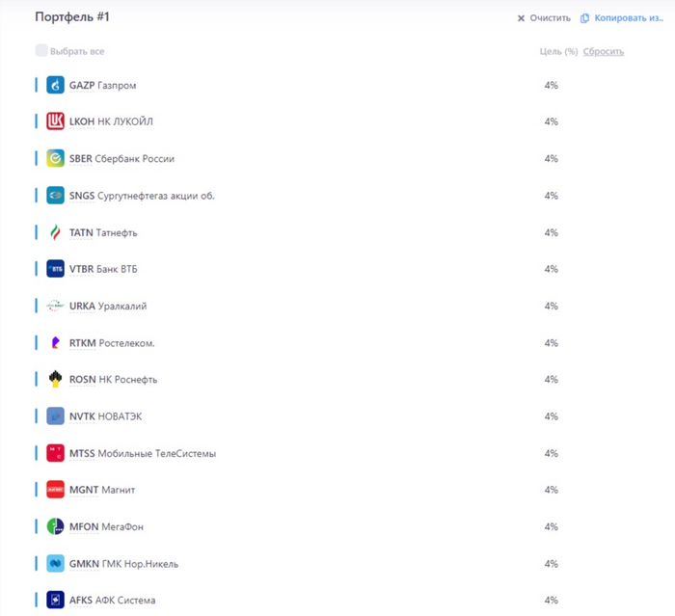This screenshot has width=675, height=616.
Task: Click the VTB bank logo icon
Action: (x=55, y=269)
